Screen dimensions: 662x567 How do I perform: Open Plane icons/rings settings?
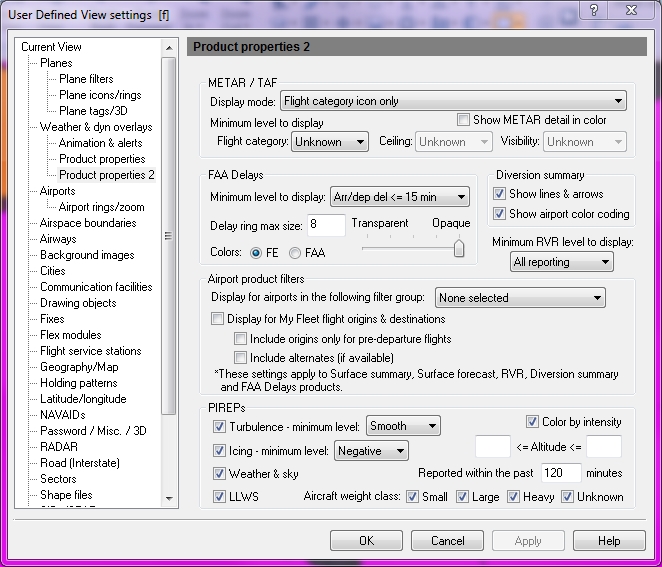(x=100, y=95)
